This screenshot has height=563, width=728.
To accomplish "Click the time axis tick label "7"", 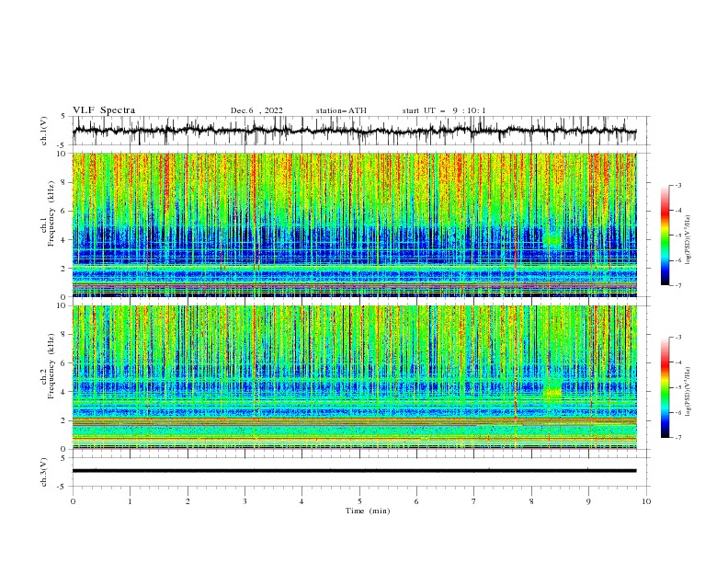I will click(x=474, y=501).
